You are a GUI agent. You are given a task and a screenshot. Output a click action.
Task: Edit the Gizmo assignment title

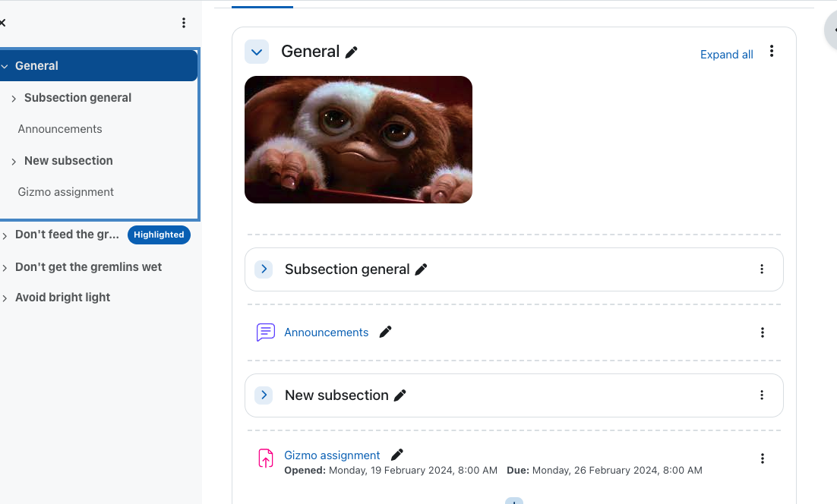[397, 455]
